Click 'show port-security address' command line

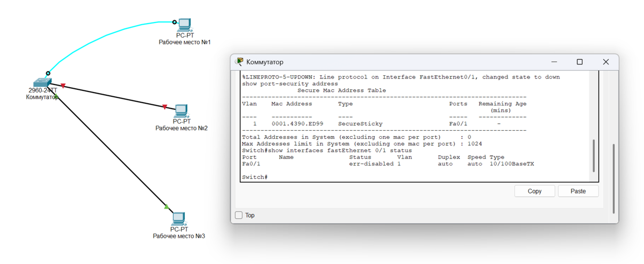(290, 84)
